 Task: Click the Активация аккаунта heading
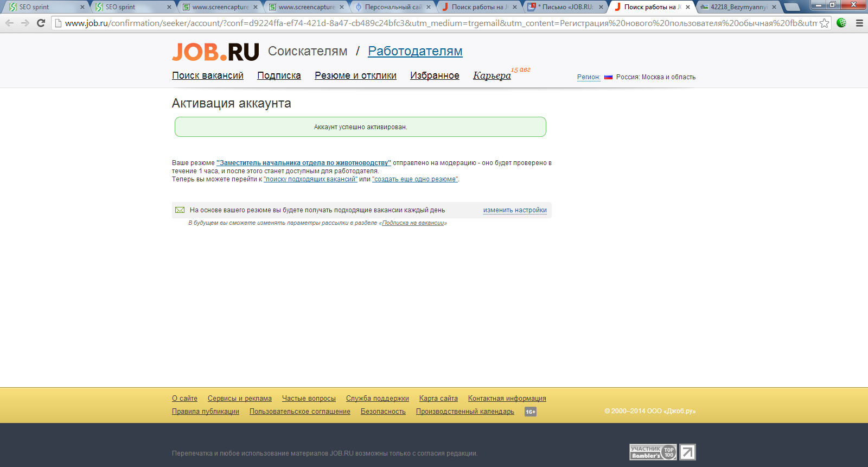[232, 103]
